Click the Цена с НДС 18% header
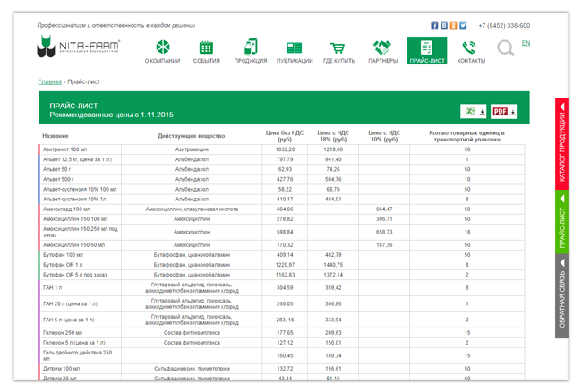Viewport: 582px width, 392px height. [x=333, y=136]
